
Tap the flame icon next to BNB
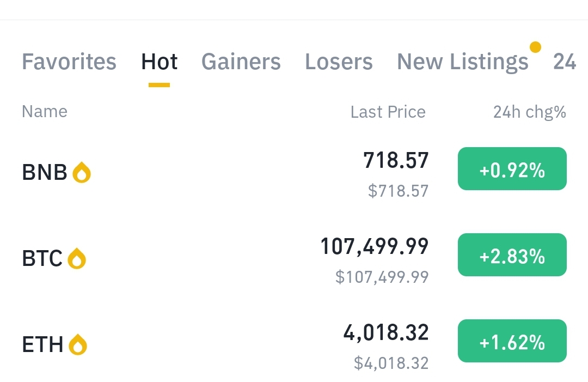coord(82,173)
